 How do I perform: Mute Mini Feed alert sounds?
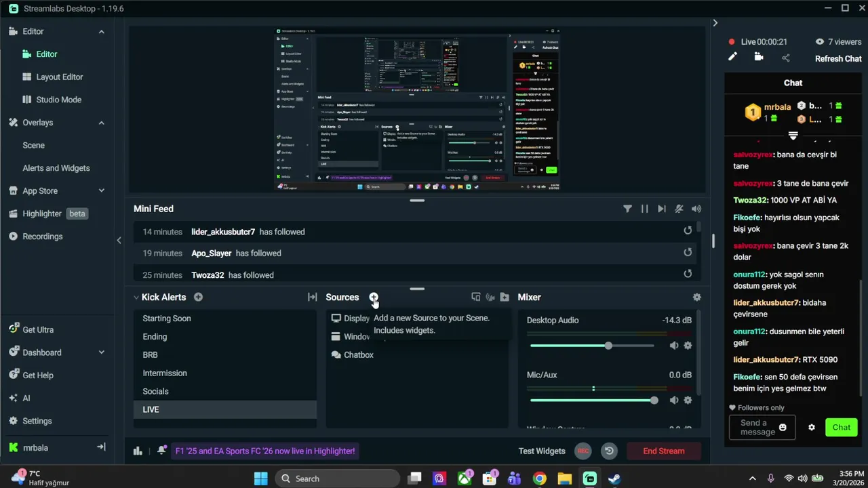679,209
